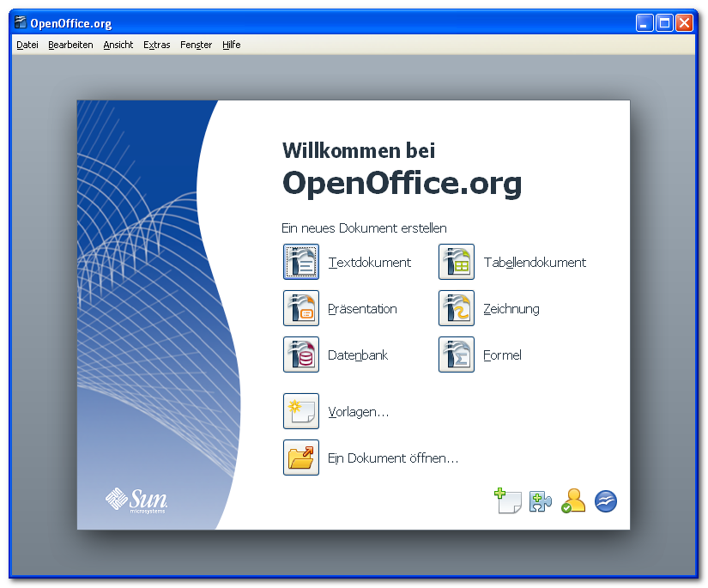Image resolution: width=708 pixels, height=588 pixels.
Task: Click the Tabellendokument label
Action: [535, 263]
